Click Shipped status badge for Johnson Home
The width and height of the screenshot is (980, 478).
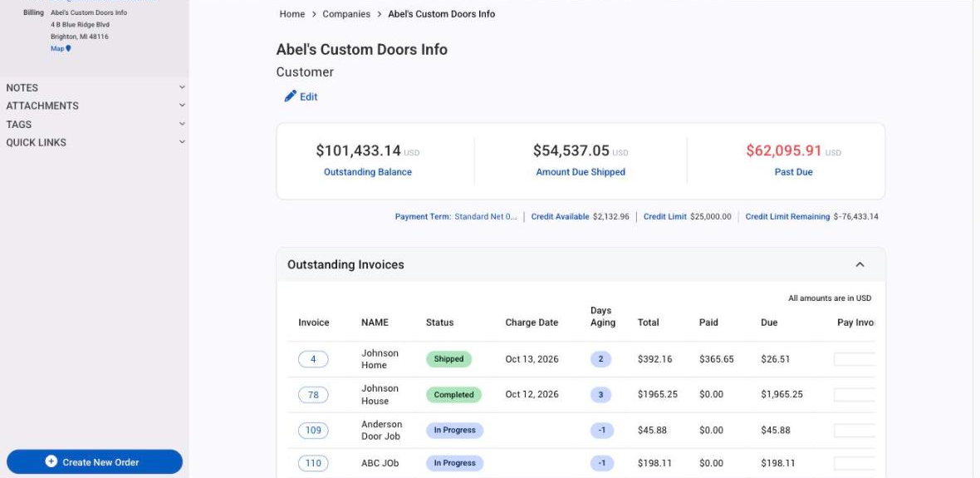pos(448,359)
